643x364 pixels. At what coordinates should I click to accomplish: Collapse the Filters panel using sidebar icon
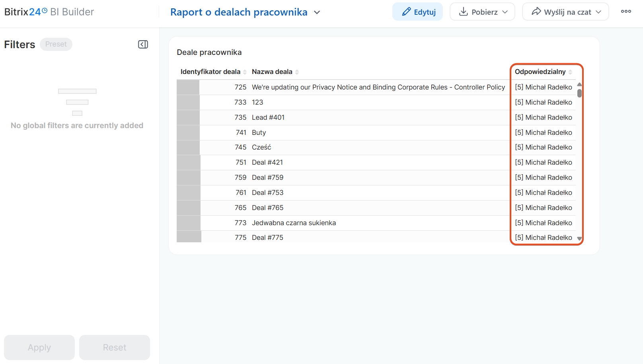[143, 45]
